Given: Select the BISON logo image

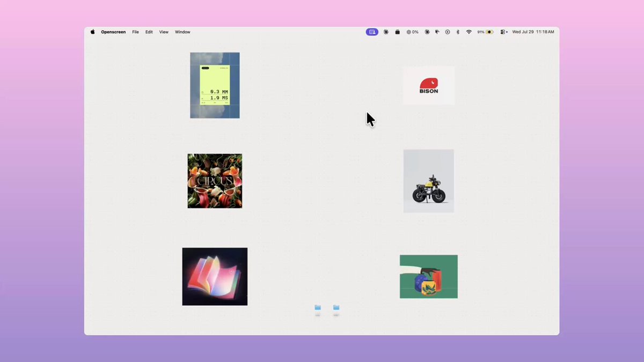Looking at the screenshot, I should [x=429, y=86].
